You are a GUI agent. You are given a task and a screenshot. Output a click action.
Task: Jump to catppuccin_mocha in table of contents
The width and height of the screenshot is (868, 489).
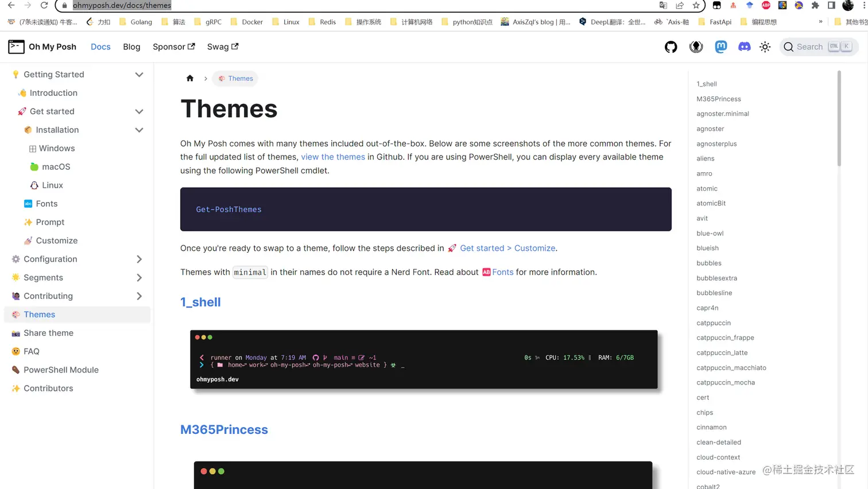click(726, 382)
